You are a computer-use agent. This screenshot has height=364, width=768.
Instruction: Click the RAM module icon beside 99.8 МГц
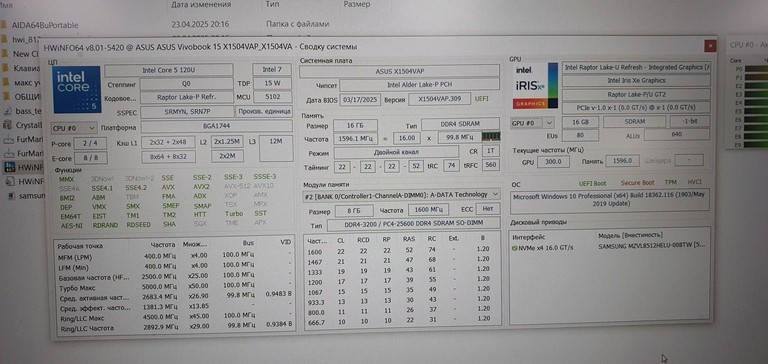pos(491,137)
